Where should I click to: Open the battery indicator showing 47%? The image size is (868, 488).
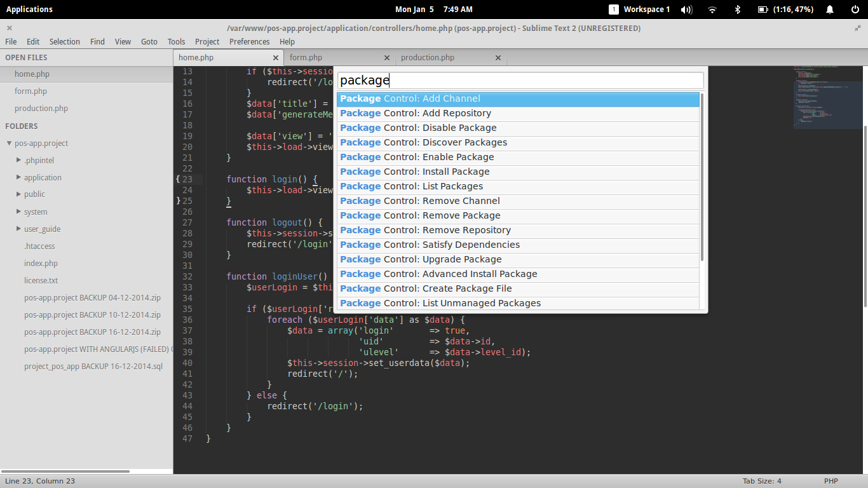click(x=785, y=10)
